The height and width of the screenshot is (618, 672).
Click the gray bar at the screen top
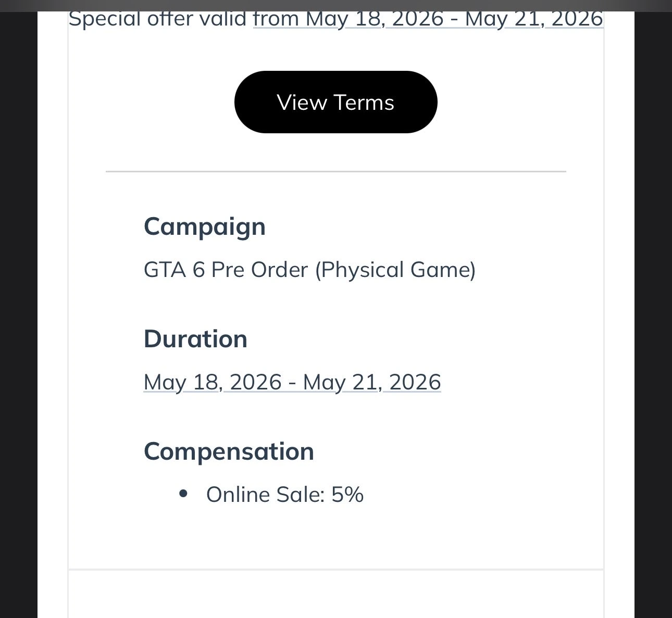(x=336, y=5)
